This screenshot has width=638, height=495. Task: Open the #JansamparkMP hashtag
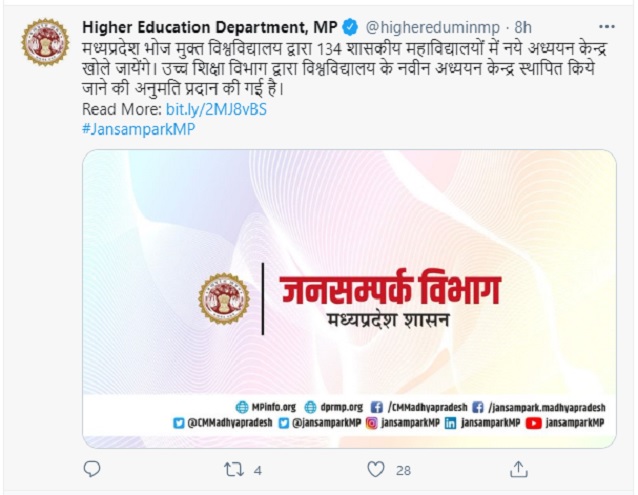click(x=139, y=129)
